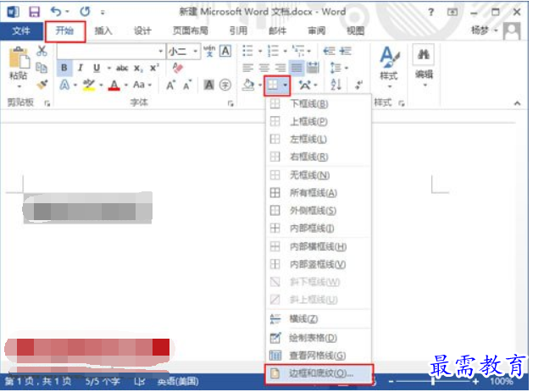Toggle strikethrough abc formatting
Screen dimensions: 533x392
(122, 68)
